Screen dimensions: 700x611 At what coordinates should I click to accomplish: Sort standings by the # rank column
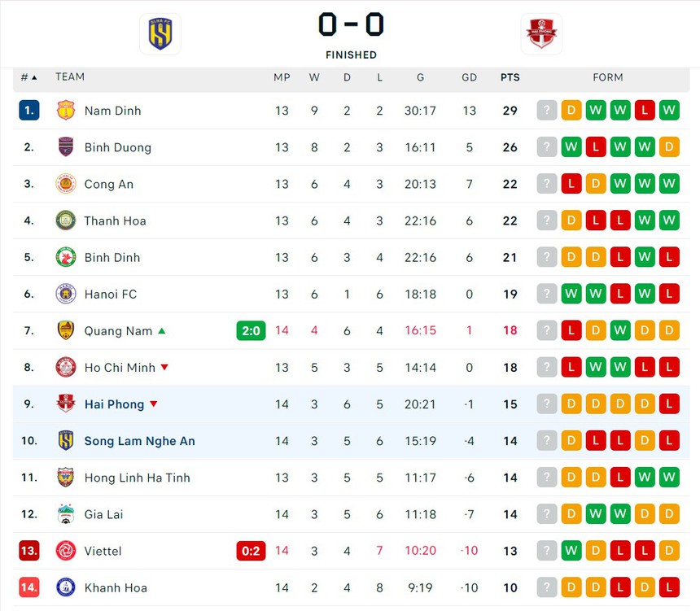(28, 77)
